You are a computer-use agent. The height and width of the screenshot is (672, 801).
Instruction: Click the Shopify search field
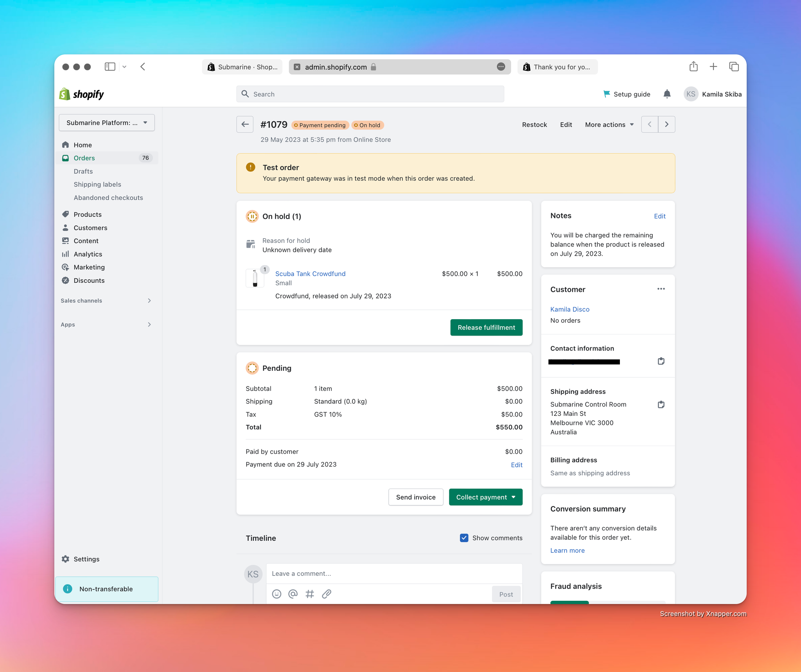click(370, 94)
